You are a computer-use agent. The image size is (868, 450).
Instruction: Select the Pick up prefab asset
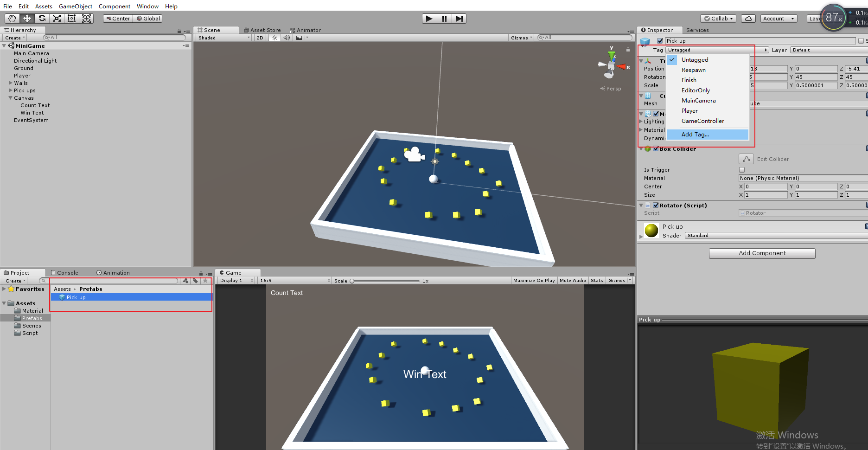pos(131,297)
